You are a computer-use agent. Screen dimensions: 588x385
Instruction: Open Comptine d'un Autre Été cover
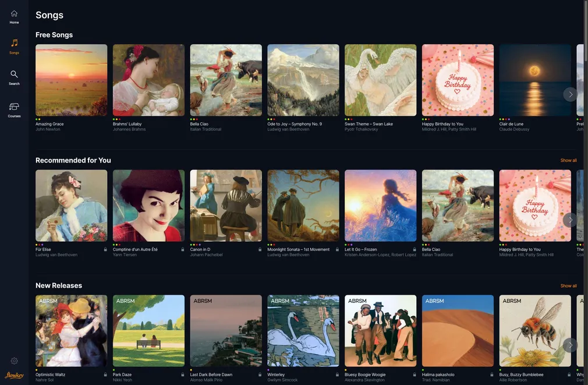148,205
